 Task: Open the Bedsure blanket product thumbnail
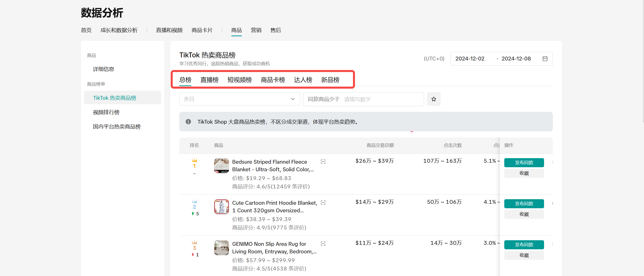(221, 166)
